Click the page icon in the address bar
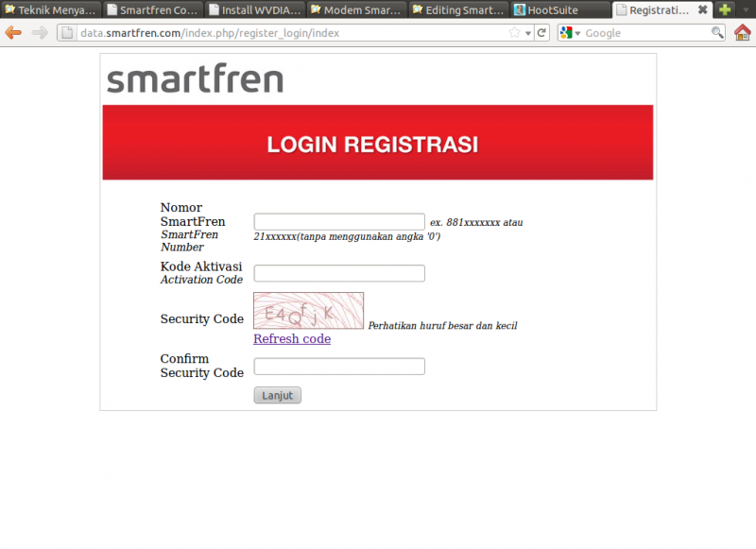Screen dimensions: 756x549 pyautogui.click(x=67, y=32)
